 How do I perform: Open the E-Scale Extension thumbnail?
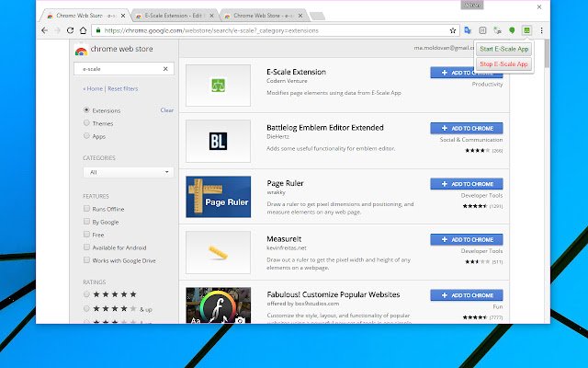pyautogui.click(x=219, y=86)
